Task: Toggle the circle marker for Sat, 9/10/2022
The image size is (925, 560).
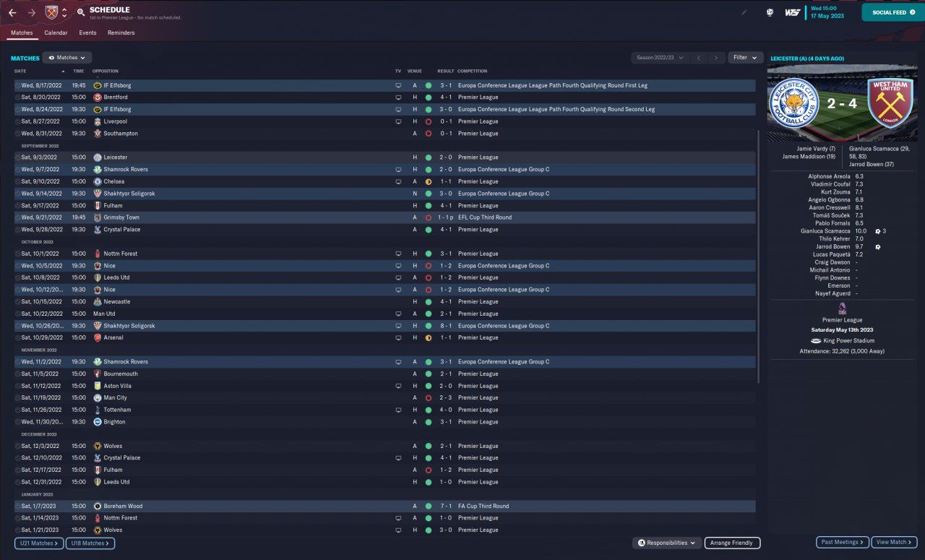Action: 17,181
